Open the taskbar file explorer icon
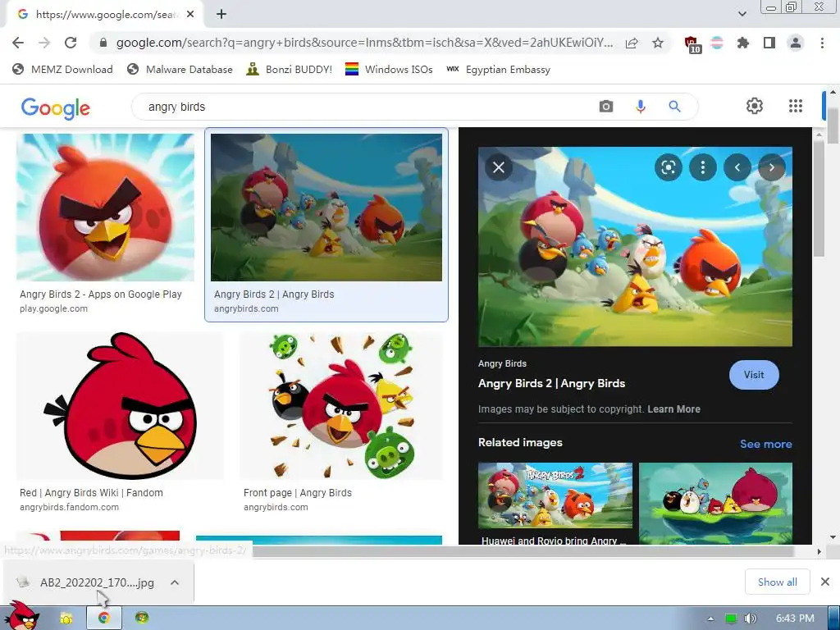Screen dimensions: 840x630 tap(66, 619)
